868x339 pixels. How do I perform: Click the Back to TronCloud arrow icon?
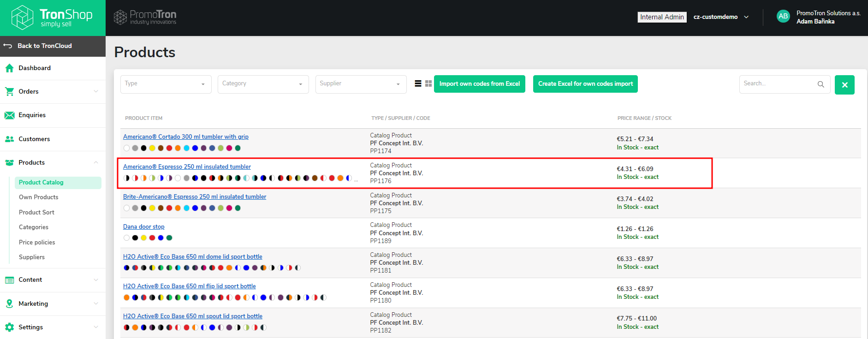click(8, 46)
